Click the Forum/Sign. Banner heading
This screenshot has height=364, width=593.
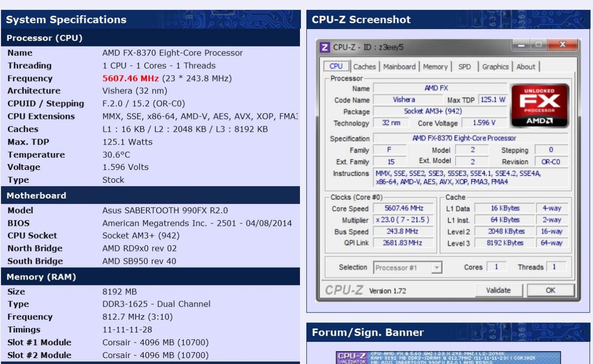368,332
